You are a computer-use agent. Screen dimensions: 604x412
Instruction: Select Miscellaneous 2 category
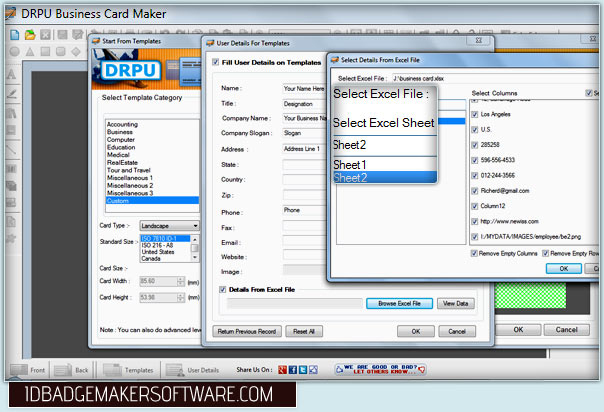point(130,186)
